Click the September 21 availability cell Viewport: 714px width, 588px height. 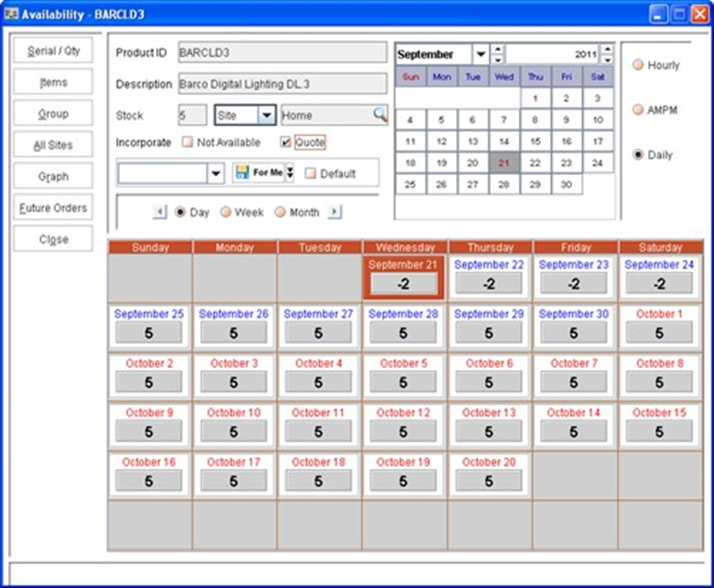tap(403, 278)
